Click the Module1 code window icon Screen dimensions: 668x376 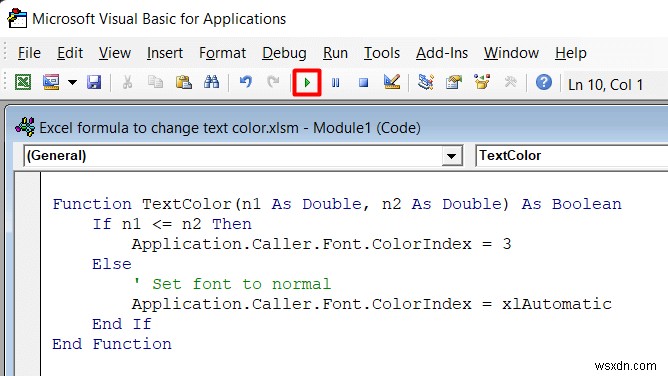point(25,127)
